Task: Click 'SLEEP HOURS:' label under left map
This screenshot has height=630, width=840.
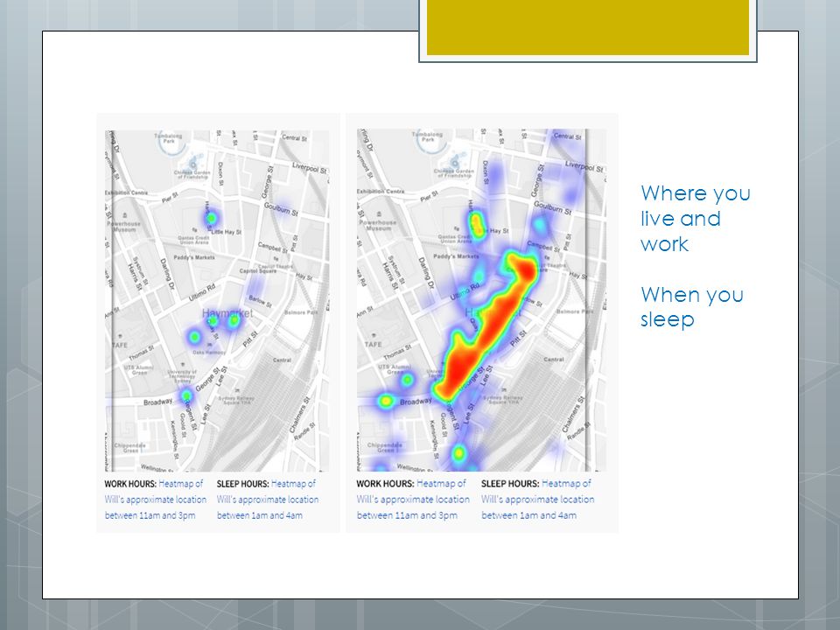Action: (242, 484)
